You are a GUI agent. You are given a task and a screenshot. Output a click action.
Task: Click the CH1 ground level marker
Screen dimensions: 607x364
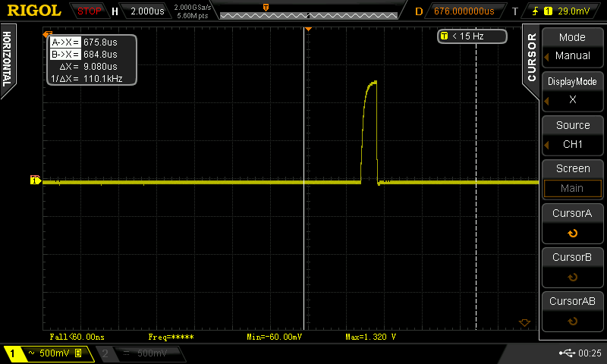point(34,180)
